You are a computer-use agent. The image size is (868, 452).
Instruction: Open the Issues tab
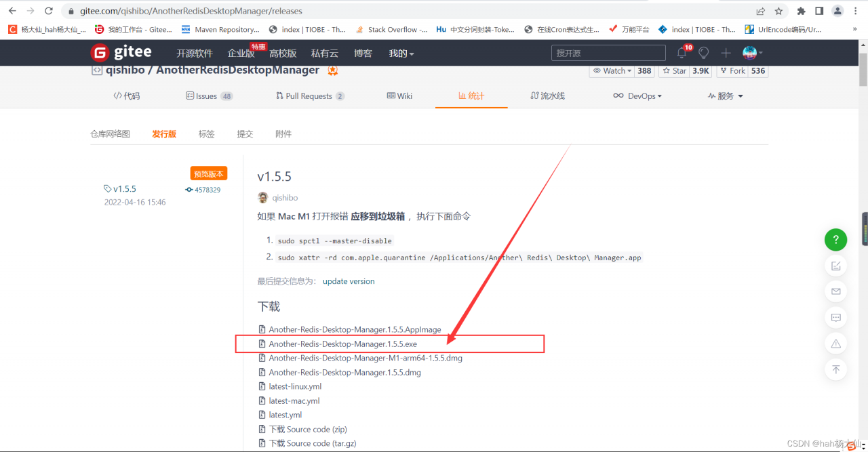209,96
